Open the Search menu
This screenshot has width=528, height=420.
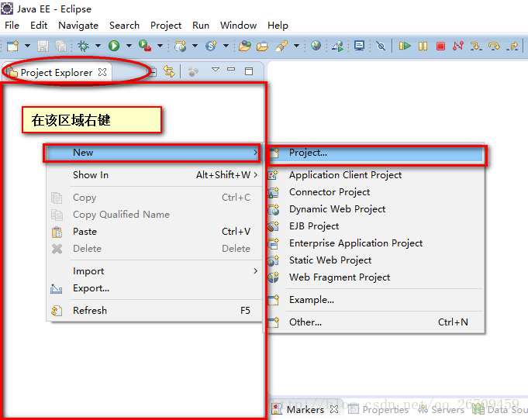pyautogui.click(x=124, y=26)
